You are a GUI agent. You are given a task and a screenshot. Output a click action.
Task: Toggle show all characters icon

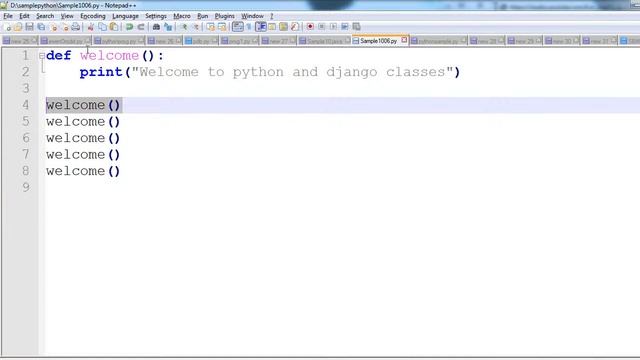[249, 27]
